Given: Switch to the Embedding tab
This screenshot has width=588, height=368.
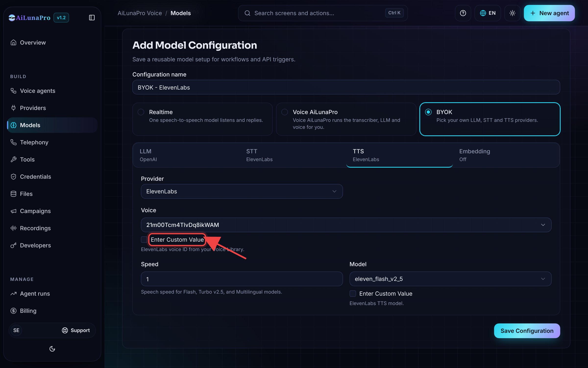Looking at the screenshot, I should pyautogui.click(x=506, y=155).
